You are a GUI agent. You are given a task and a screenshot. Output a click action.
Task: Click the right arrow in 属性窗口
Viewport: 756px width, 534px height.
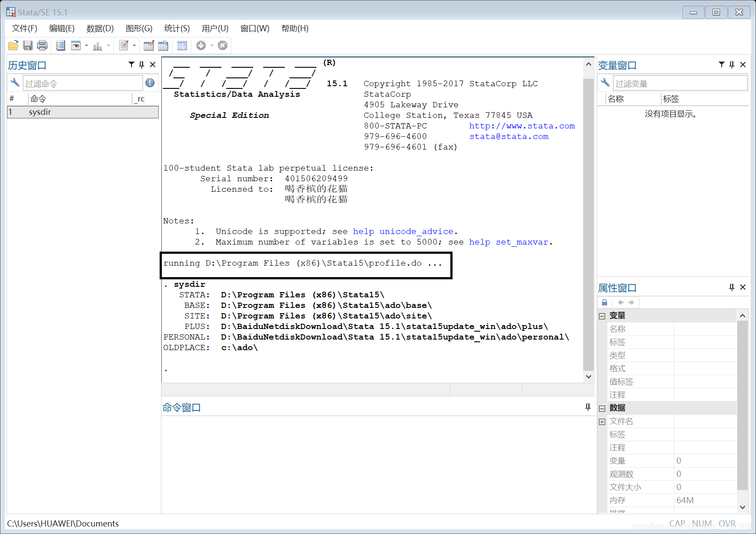coord(632,302)
